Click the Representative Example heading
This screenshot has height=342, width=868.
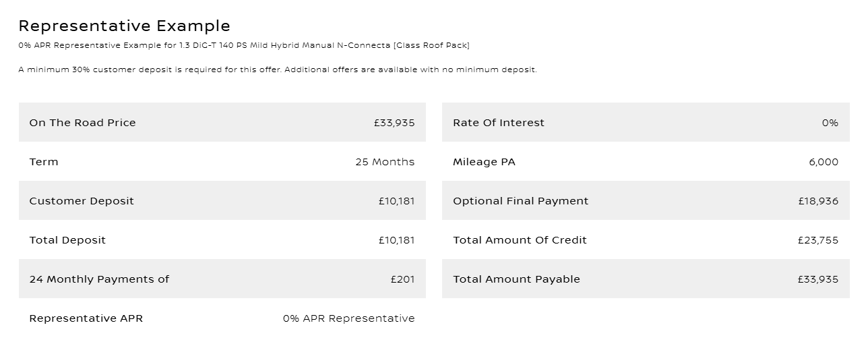[124, 26]
